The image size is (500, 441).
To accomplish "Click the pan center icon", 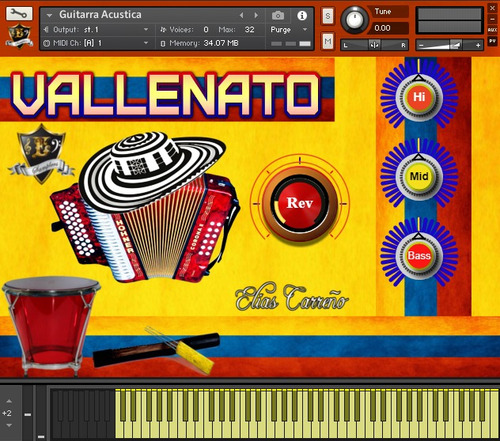I will [x=374, y=45].
